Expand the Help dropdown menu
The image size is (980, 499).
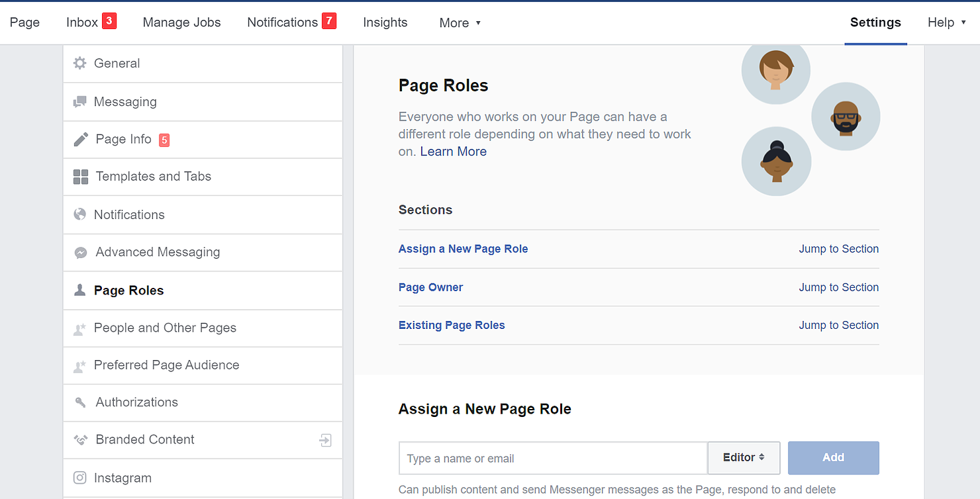pos(946,23)
